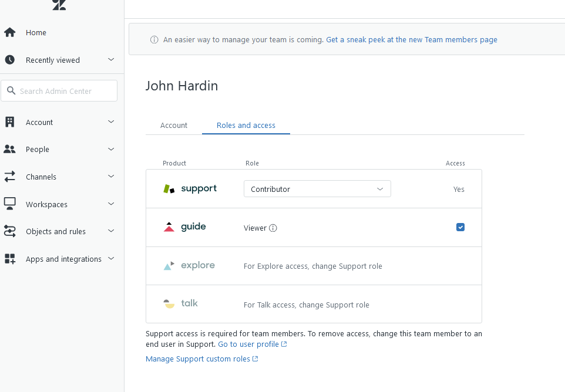Open Apps and integrations menu item
The image size is (565, 392).
click(63, 259)
